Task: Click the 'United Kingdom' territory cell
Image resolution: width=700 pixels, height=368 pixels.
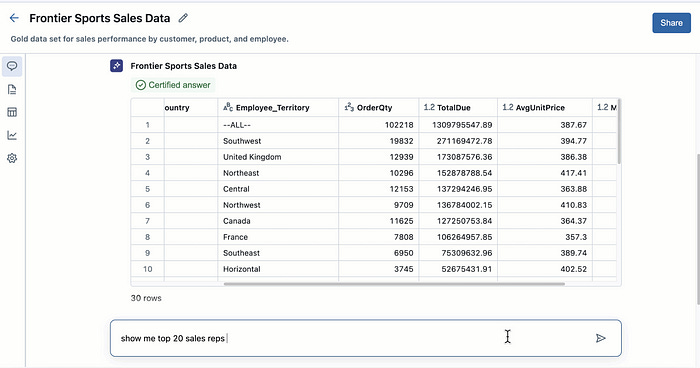Action: pos(278,157)
